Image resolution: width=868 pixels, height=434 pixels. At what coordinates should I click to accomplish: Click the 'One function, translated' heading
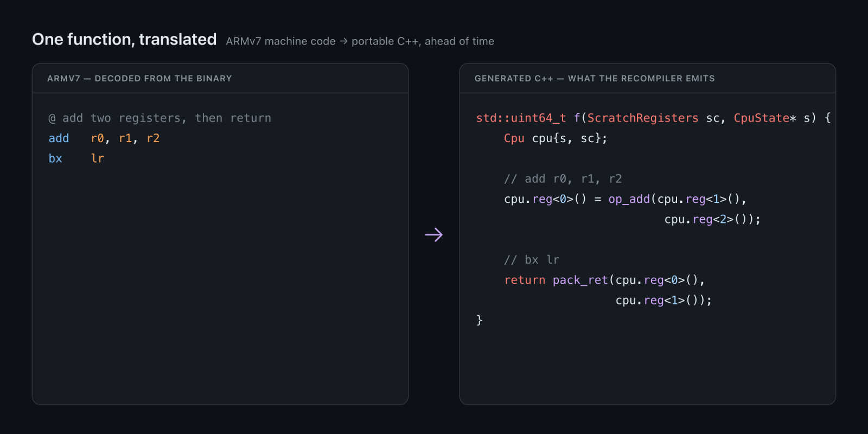coord(124,40)
